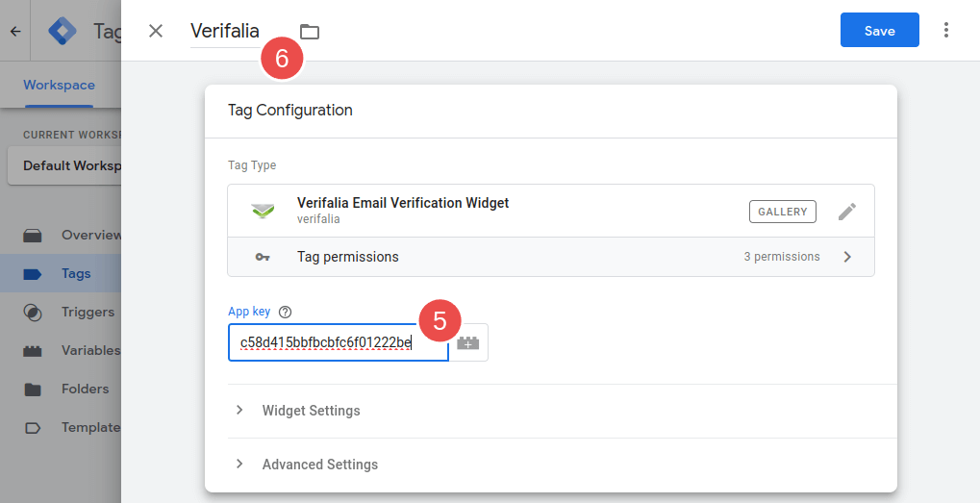Click the Triggers circle icon
Screen dimensions: 980x503
point(33,313)
